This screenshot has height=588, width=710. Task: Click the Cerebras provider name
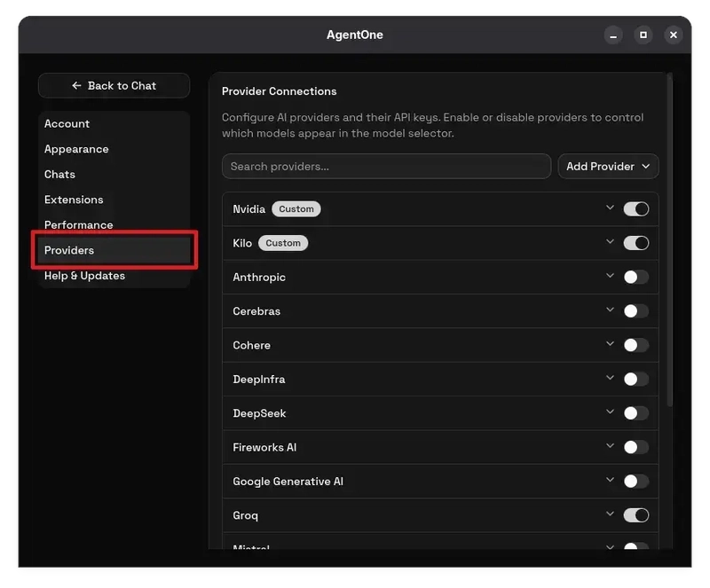click(x=256, y=311)
